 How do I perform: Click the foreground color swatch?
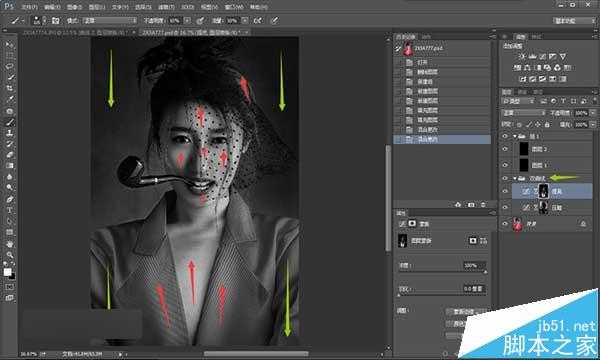[7, 272]
